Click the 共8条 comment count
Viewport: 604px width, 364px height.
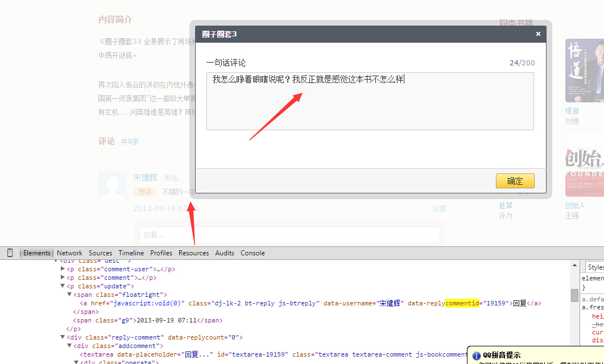130,142
